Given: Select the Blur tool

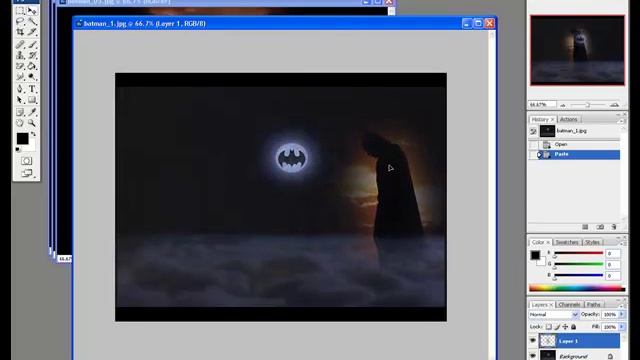Looking at the screenshot, I should click(20, 77).
